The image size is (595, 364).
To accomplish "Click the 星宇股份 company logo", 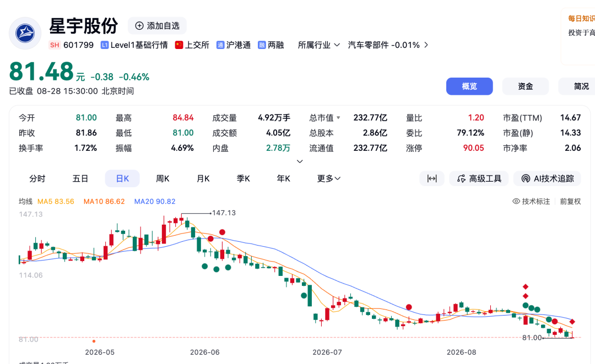I will pyautogui.click(x=25, y=34).
